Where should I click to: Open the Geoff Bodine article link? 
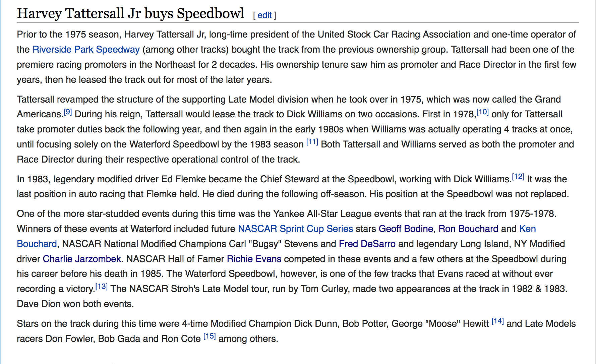(406, 229)
